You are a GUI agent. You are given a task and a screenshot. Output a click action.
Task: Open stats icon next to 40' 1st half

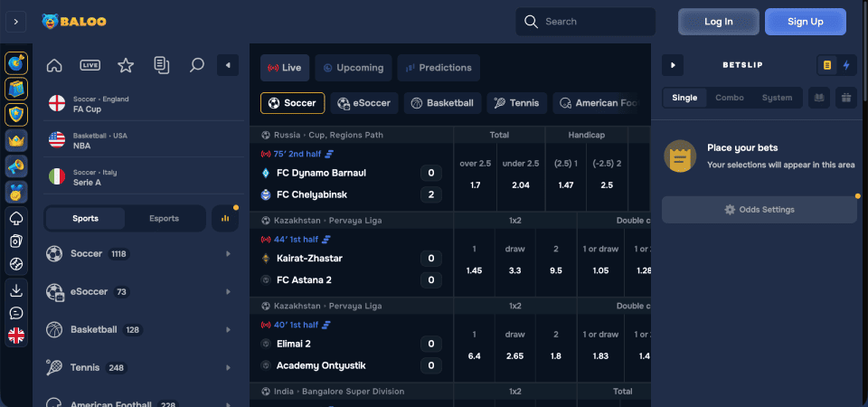point(326,325)
